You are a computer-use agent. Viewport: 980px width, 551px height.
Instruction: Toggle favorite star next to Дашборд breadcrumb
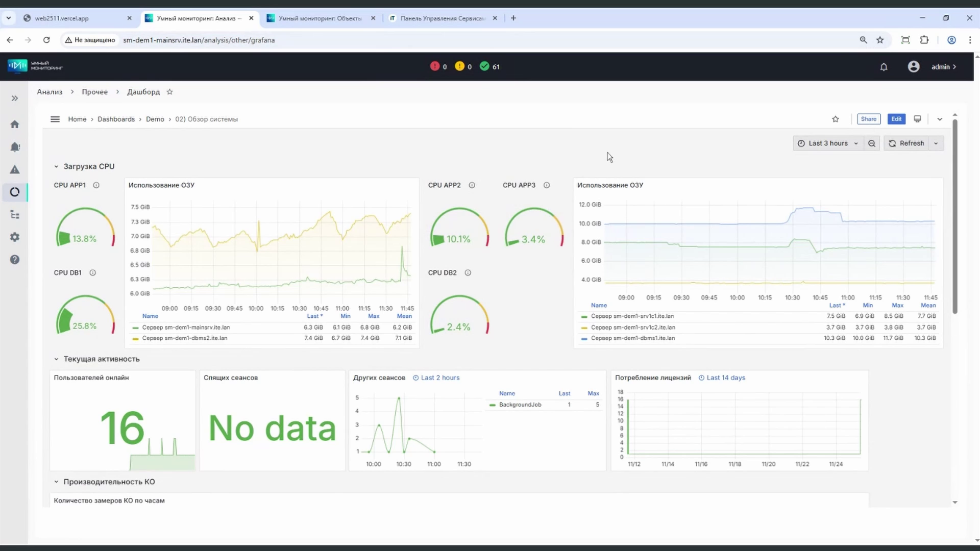tap(170, 92)
